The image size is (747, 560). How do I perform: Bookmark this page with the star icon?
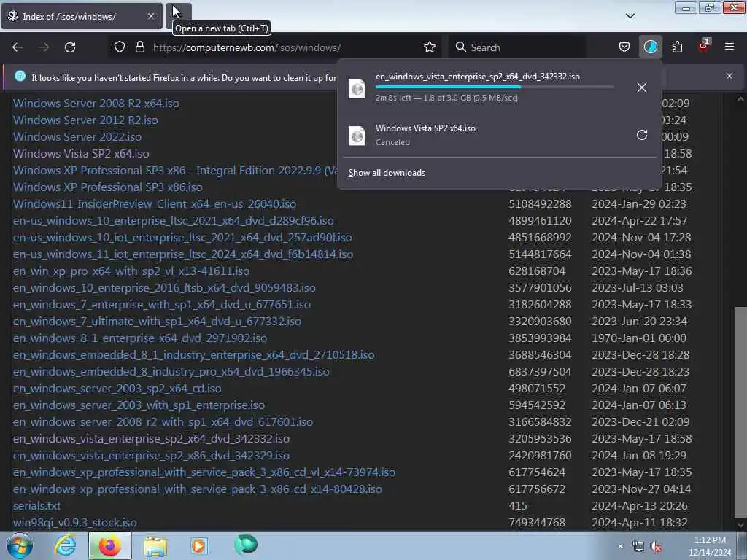click(430, 47)
